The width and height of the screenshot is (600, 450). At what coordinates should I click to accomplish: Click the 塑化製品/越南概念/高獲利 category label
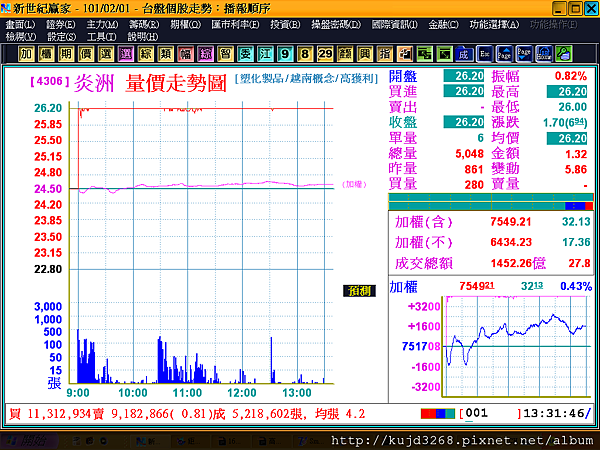click(307, 79)
